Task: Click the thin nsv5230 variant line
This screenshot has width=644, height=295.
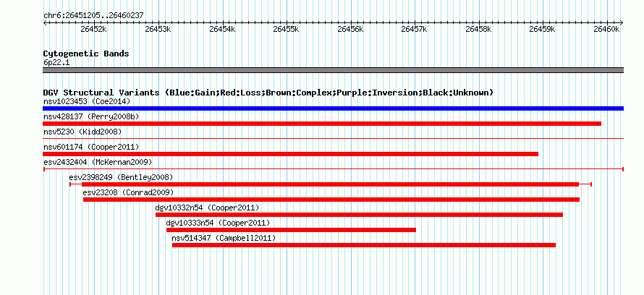Action: [x=333, y=139]
